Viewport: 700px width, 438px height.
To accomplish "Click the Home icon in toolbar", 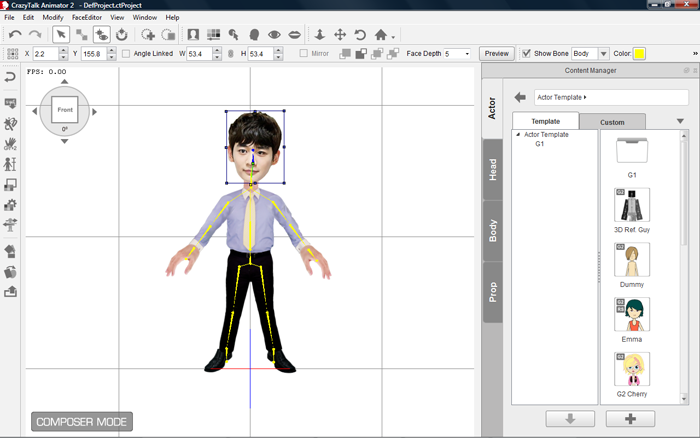I will point(381,34).
